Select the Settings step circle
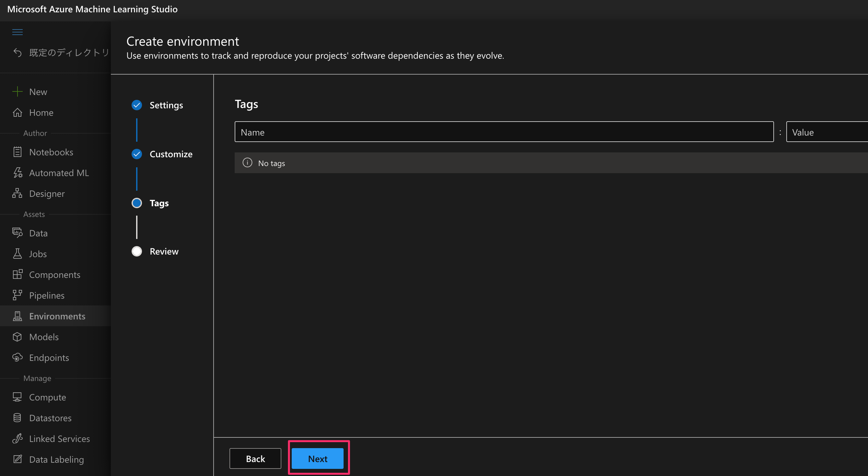The width and height of the screenshot is (868, 476). coord(136,105)
